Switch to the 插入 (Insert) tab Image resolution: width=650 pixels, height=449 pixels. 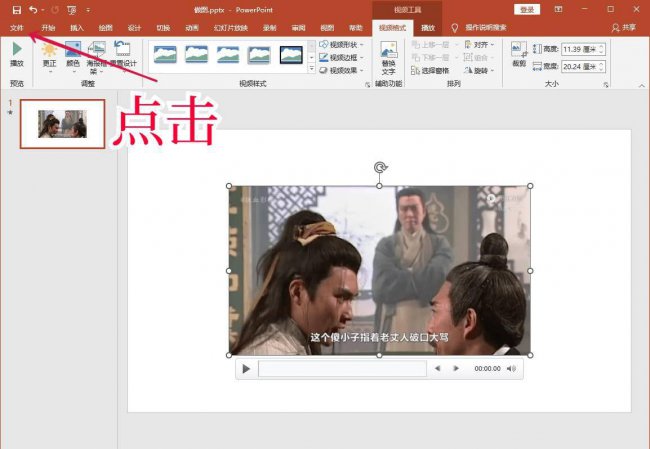point(77,28)
